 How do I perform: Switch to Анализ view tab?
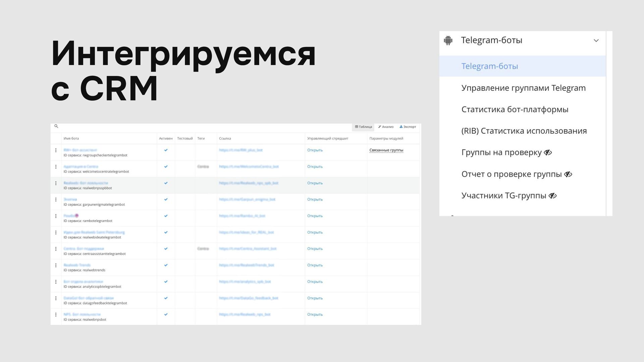[x=386, y=127]
